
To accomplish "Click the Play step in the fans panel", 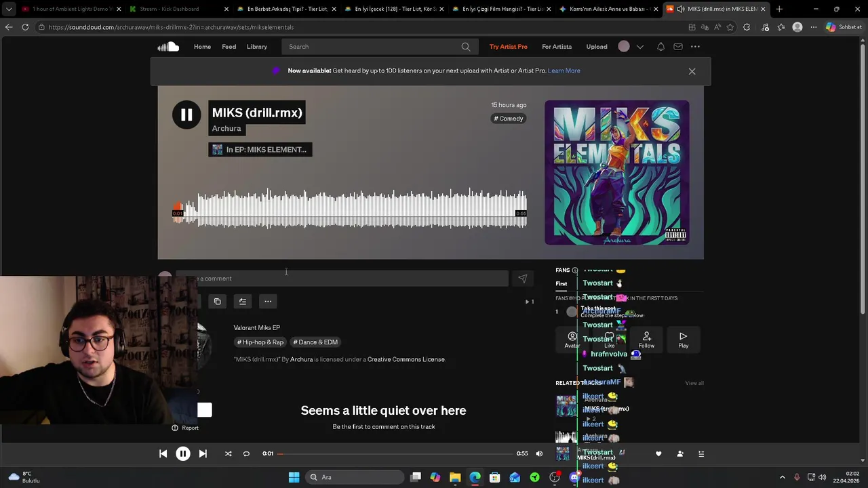I will pos(683,340).
